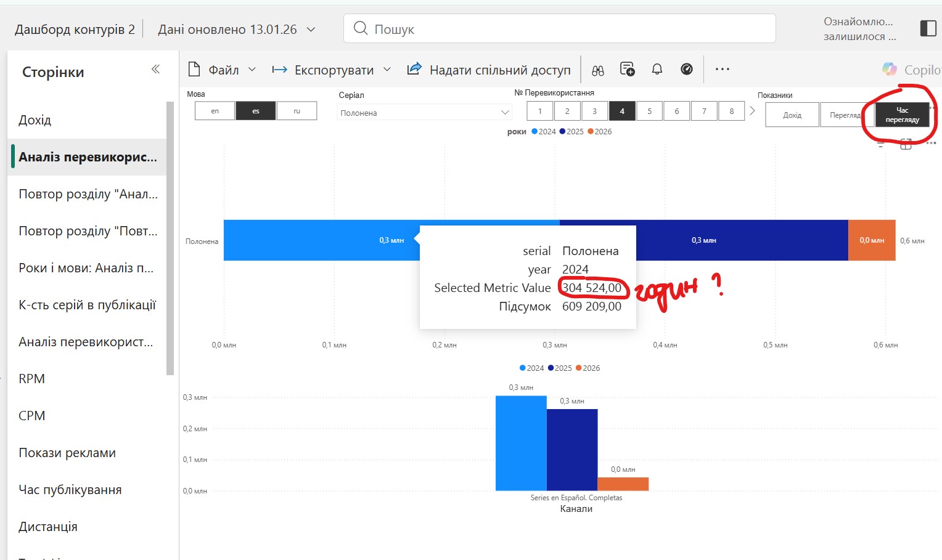942x560 pixels.
Task: Select the orange 2026 segment of the Полонена bar
Action: 872,240
